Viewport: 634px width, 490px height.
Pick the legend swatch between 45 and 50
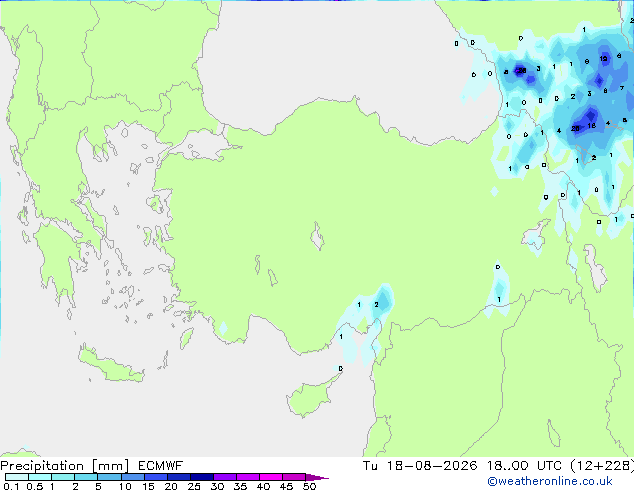[294, 477]
